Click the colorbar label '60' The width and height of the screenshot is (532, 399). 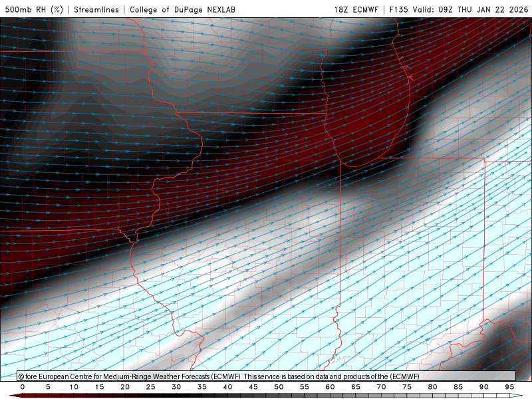pos(330,387)
